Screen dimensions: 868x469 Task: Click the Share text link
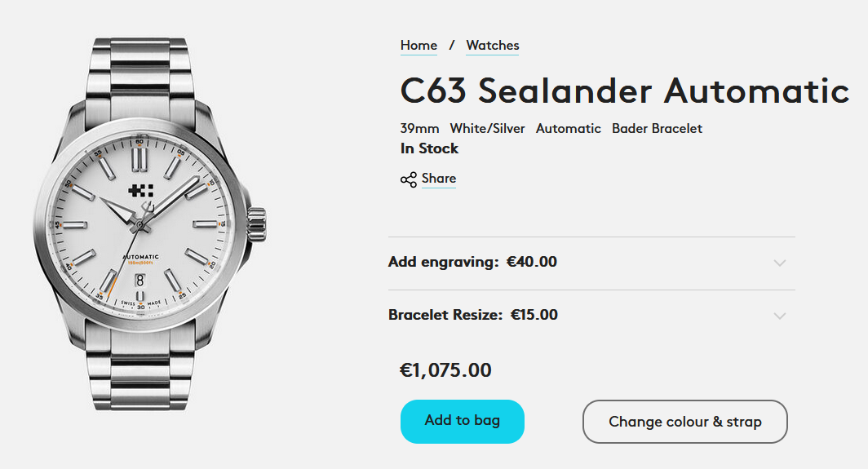[439, 179]
